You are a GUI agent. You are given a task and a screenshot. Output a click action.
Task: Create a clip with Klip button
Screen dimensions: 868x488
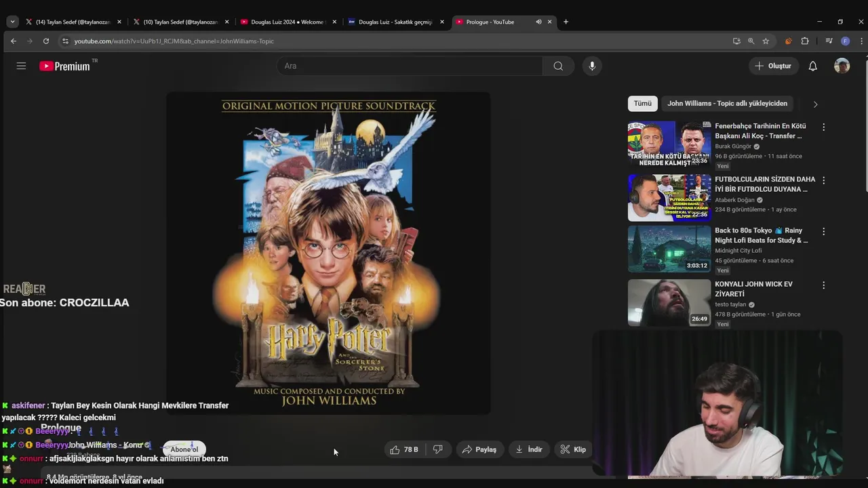click(573, 449)
